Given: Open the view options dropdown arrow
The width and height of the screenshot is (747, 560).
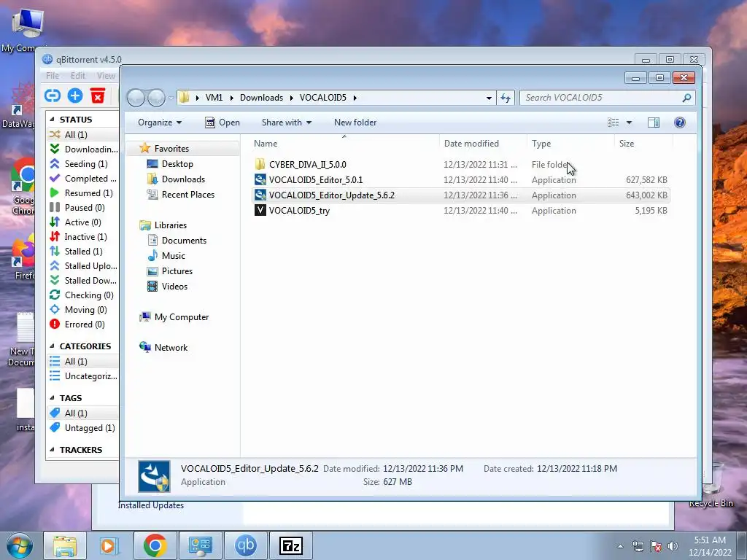Looking at the screenshot, I should [629, 122].
